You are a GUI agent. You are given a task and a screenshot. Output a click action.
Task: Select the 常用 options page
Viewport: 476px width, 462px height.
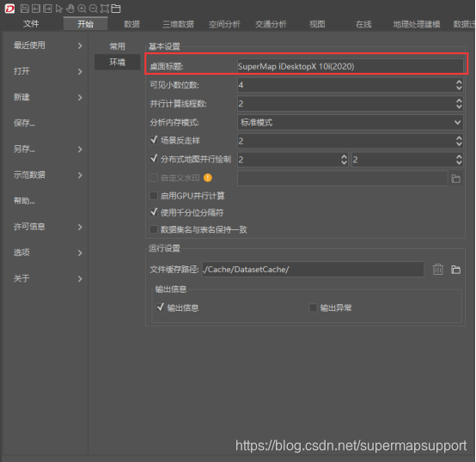point(117,46)
